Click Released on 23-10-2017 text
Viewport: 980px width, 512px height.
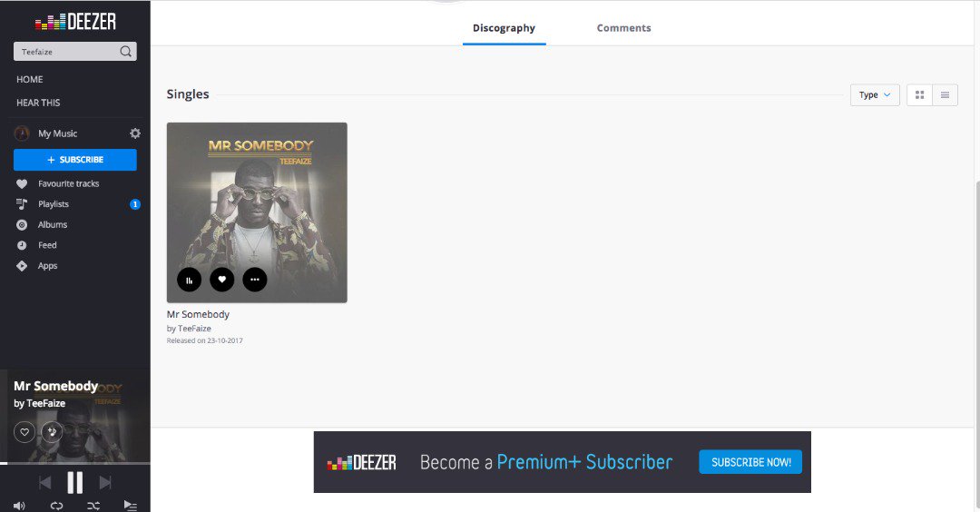[204, 340]
